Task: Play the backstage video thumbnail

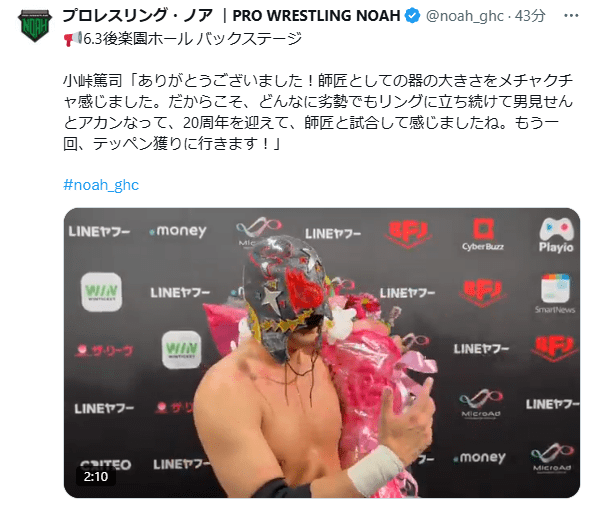Action: (322, 353)
